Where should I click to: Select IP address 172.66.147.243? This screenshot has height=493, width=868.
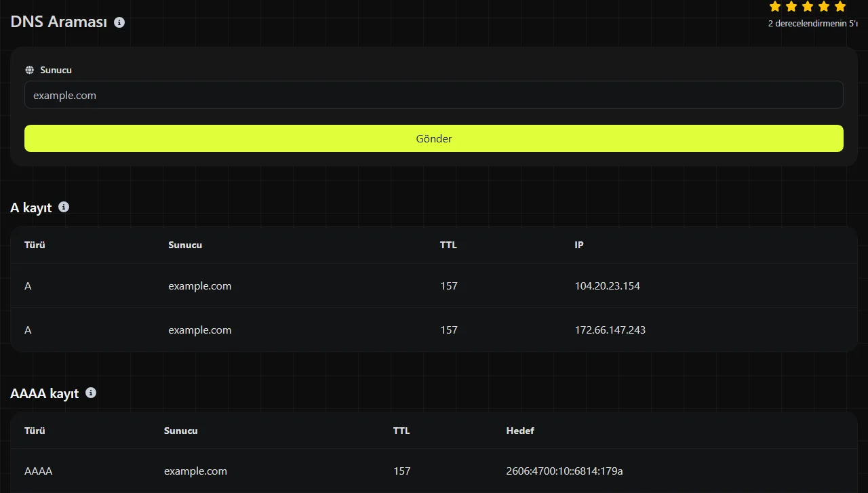610,330
